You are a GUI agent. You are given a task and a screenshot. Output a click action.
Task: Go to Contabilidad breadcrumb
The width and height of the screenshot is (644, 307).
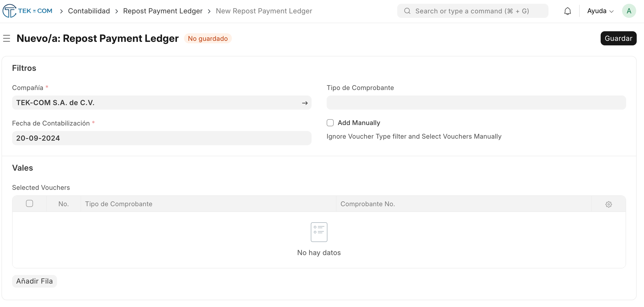click(89, 11)
